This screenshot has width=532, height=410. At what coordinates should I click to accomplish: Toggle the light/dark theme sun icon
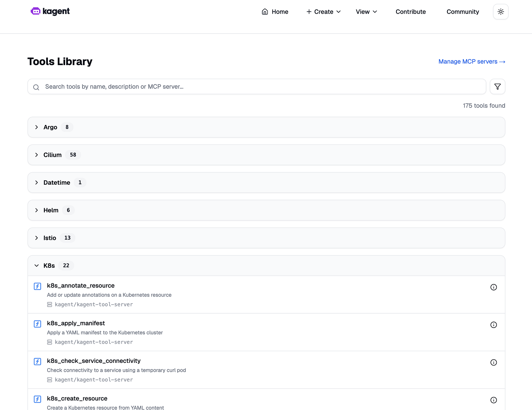[501, 12]
